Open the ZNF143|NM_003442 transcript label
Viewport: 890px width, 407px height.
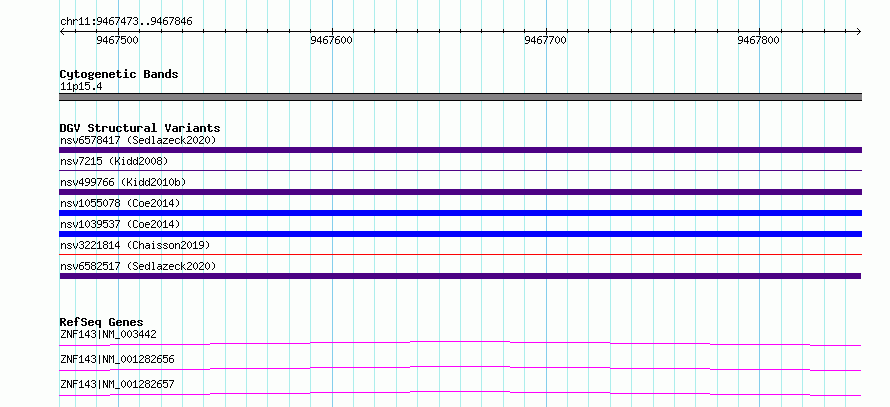tap(108, 334)
